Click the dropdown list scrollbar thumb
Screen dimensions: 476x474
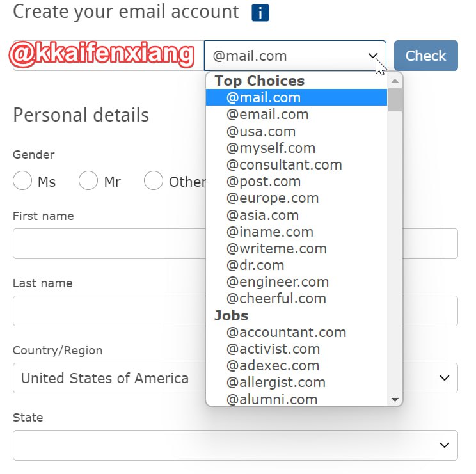click(395, 100)
